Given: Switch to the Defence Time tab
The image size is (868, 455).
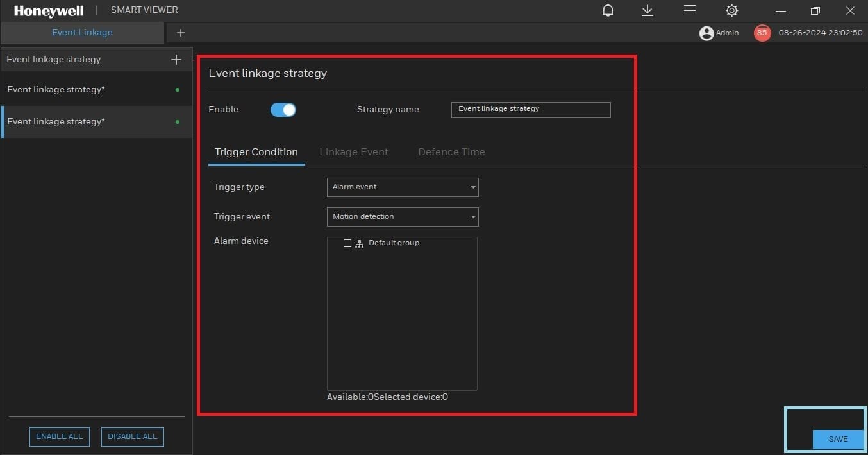Looking at the screenshot, I should pos(451,152).
